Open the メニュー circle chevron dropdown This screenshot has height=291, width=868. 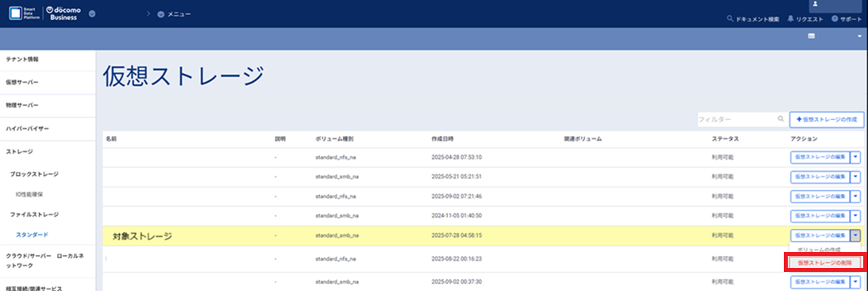coord(160,14)
